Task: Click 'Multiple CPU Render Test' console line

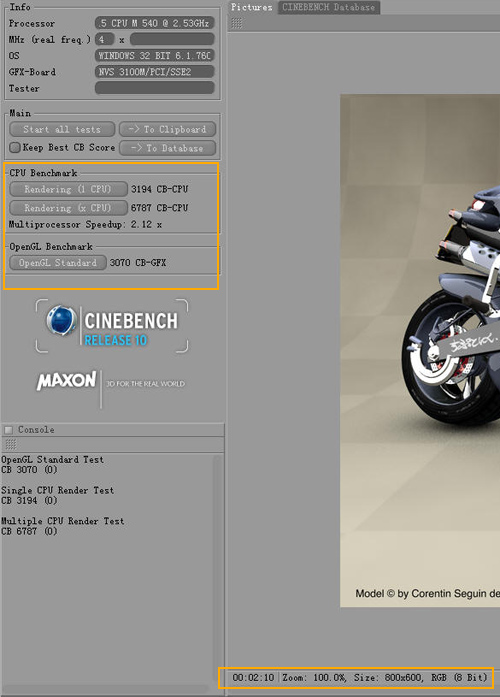Action: coord(63,521)
